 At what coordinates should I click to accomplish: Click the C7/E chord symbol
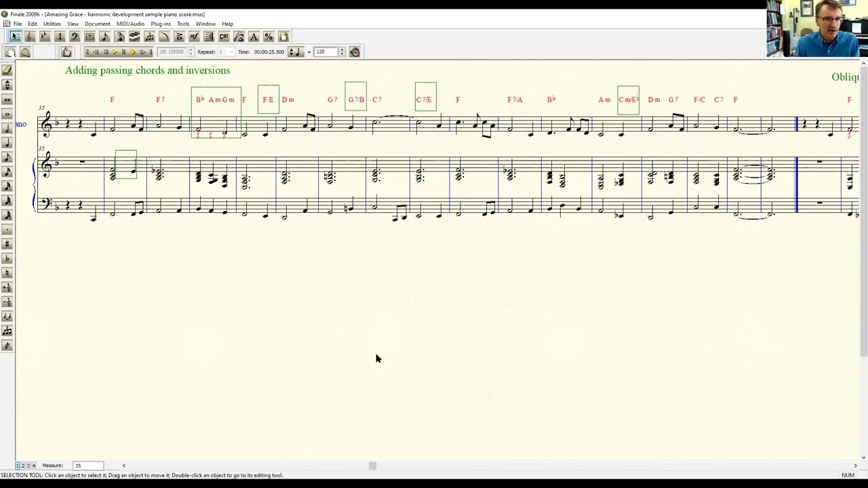point(424,100)
